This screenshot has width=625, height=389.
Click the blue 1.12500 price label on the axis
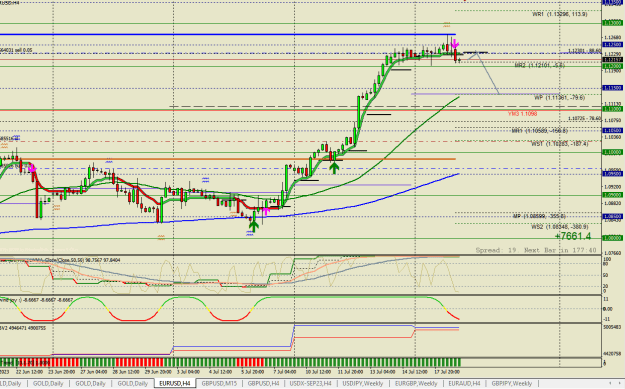[x=612, y=45]
